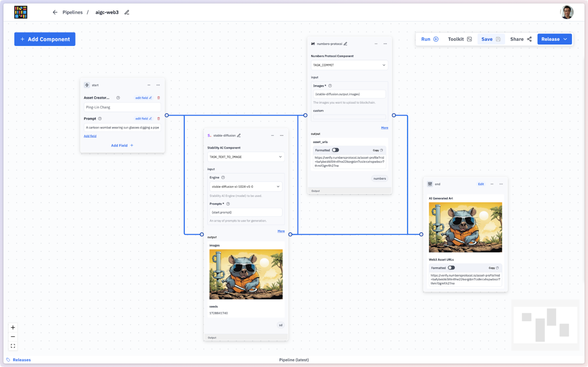Click the Asset Creator input field

pos(122,107)
